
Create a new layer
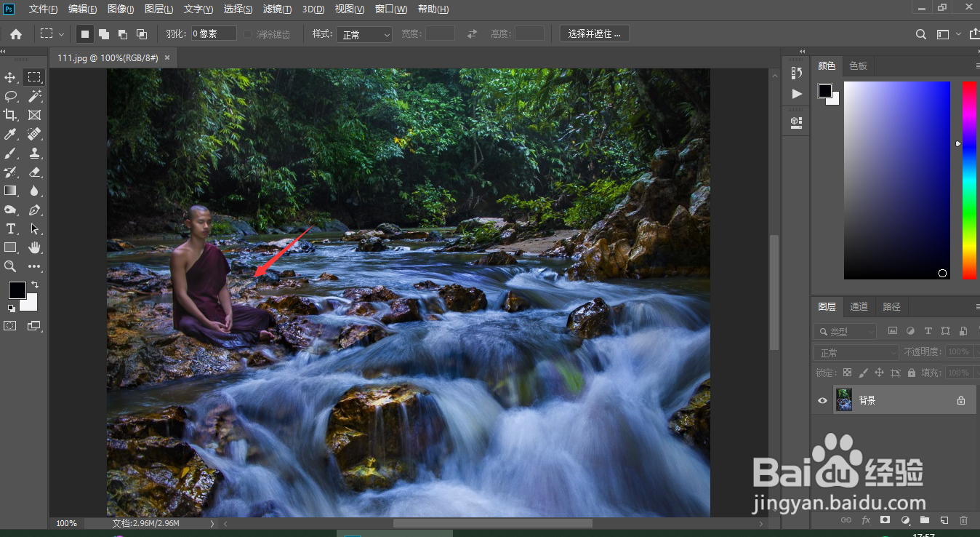pyautogui.click(x=944, y=520)
